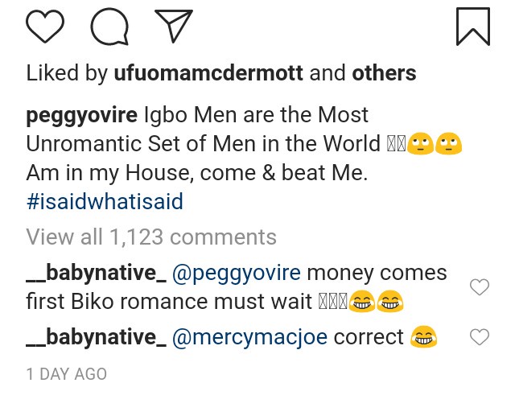
Task: Open the #isaidwhatisaid hashtag
Action: [x=105, y=201]
